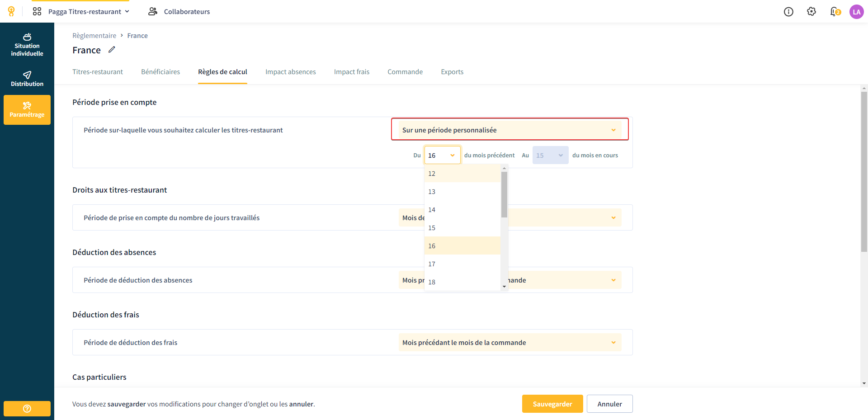Click the day list scrollbar thumb

click(x=504, y=194)
